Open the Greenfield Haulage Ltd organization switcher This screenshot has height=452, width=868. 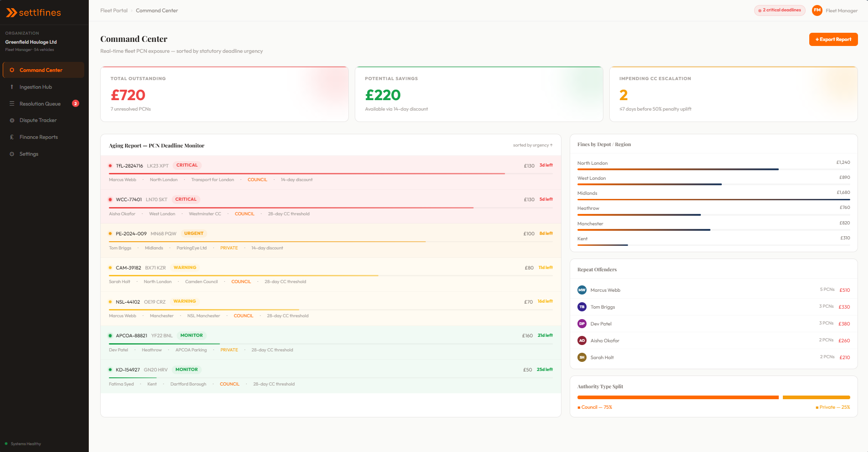(x=31, y=42)
